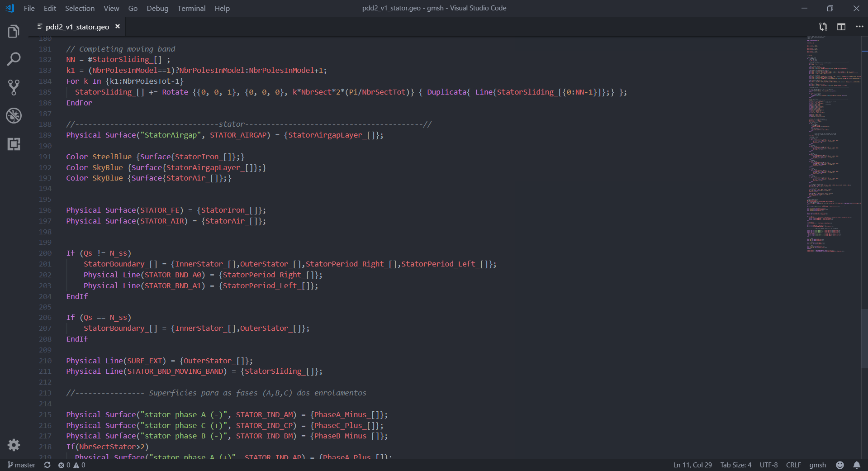This screenshot has height=471, width=868.
Task: Click the Visual Studio Code logo icon
Action: (x=10, y=8)
